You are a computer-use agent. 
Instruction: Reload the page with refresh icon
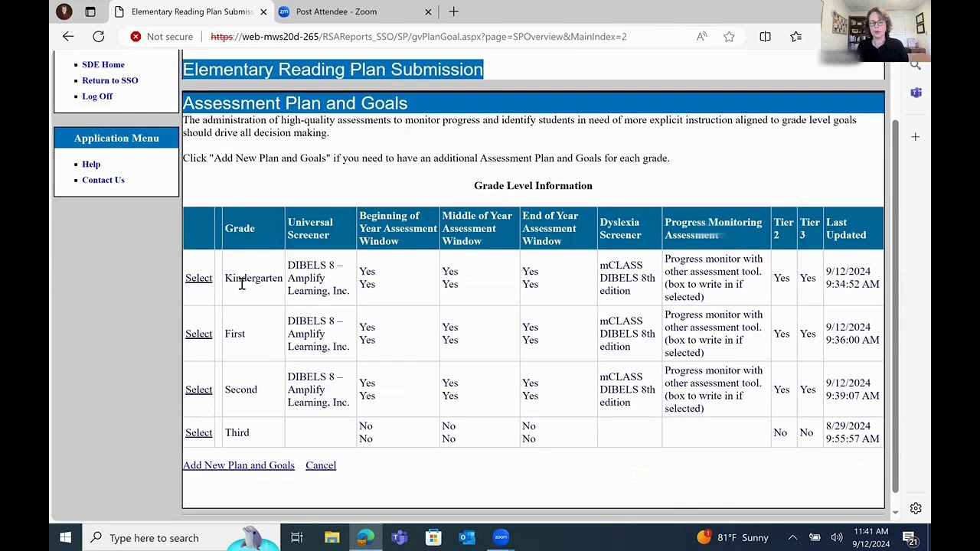pyautogui.click(x=99, y=36)
